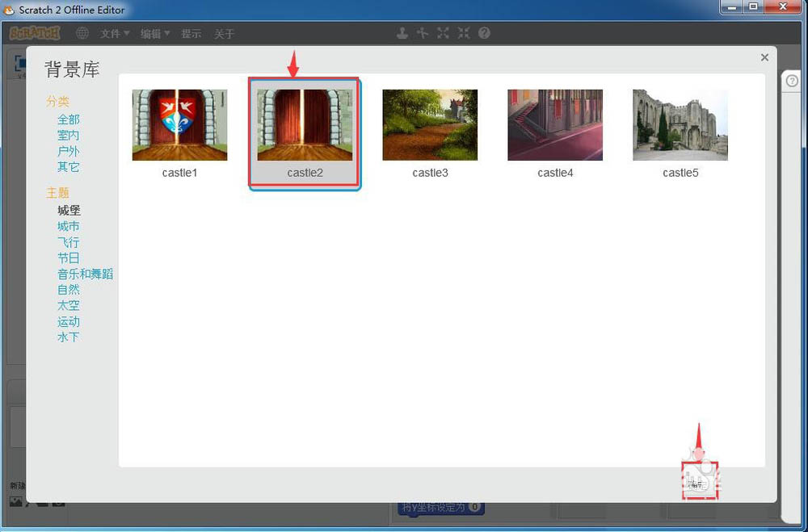
Task: Close the 背景库 dialog with the X
Action: point(764,57)
